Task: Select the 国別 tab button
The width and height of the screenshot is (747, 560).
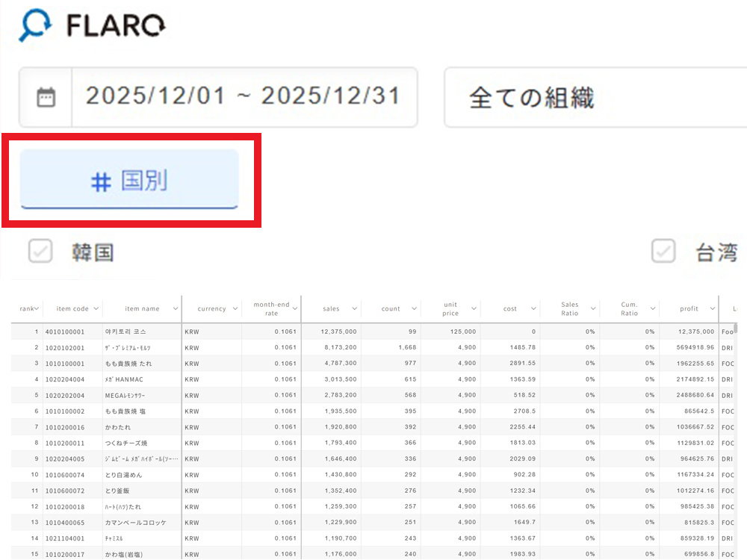Action: point(129,178)
